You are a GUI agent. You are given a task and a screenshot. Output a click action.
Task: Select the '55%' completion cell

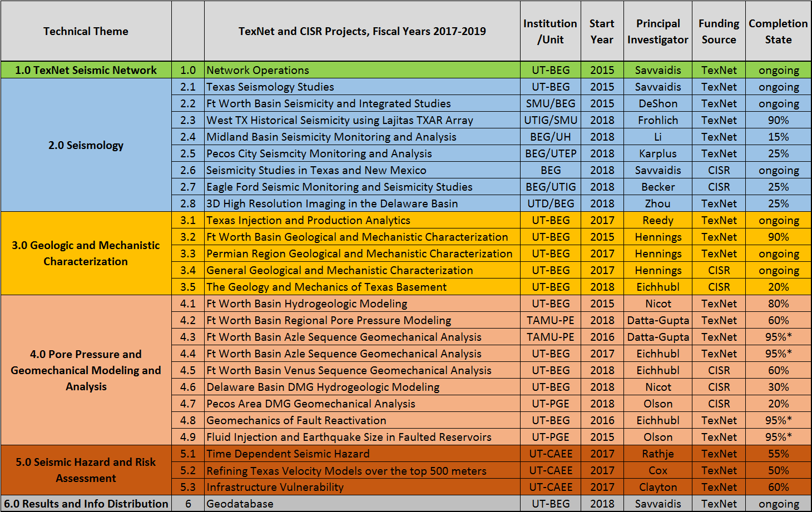click(778, 454)
